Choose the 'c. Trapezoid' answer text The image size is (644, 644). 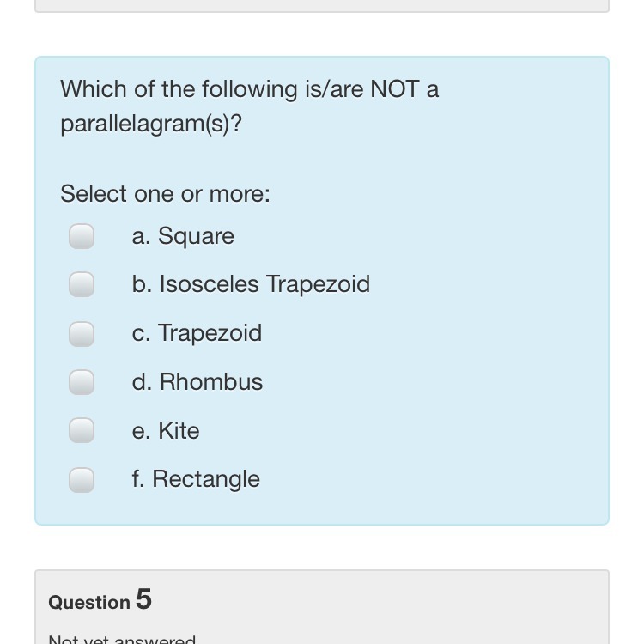tap(197, 333)
